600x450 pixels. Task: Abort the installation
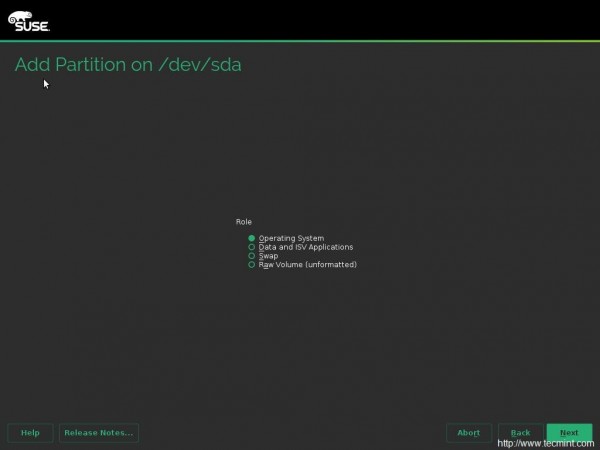click(x=469, y=433)
